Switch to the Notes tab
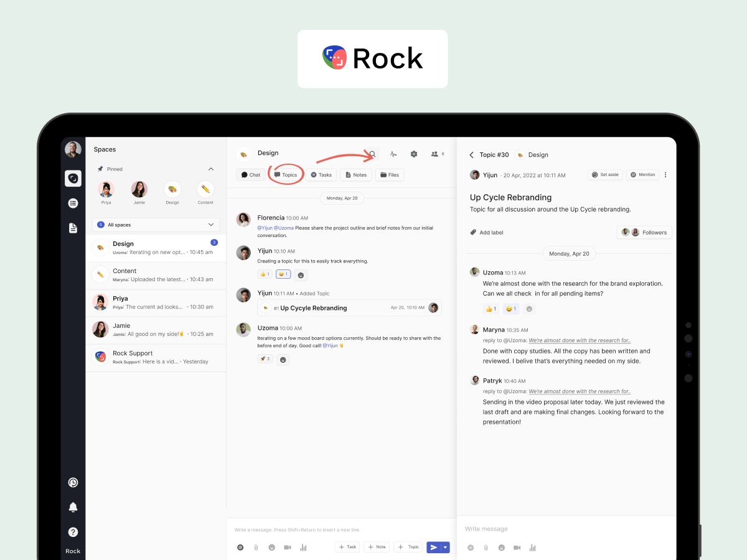The width and height of the screenshot is (747, 560). coord(356,175)
